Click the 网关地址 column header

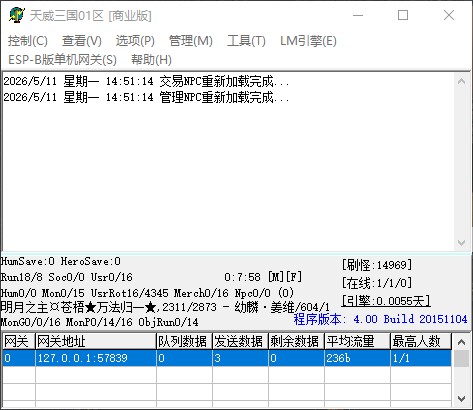[96, 341]
